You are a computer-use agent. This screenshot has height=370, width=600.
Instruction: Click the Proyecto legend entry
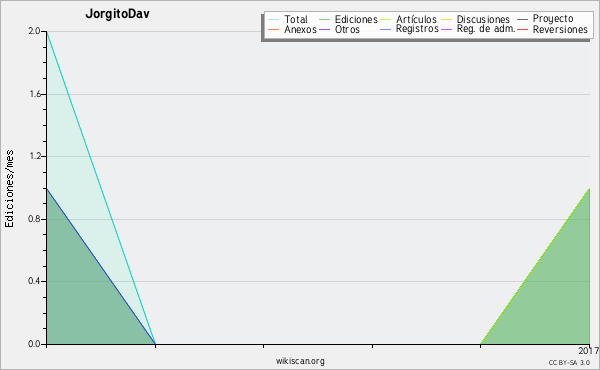[x=545, y=19]
